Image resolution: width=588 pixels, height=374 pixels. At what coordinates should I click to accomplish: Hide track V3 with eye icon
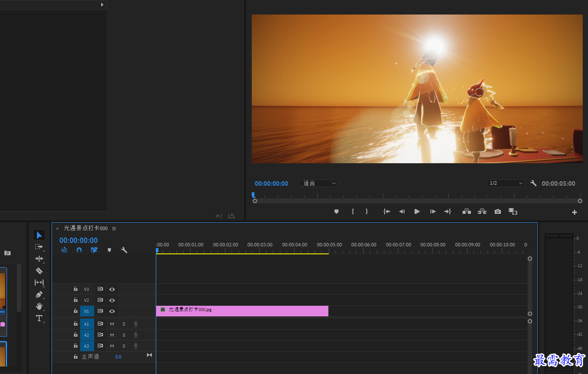pyautogui.click(x=112, y=289)
